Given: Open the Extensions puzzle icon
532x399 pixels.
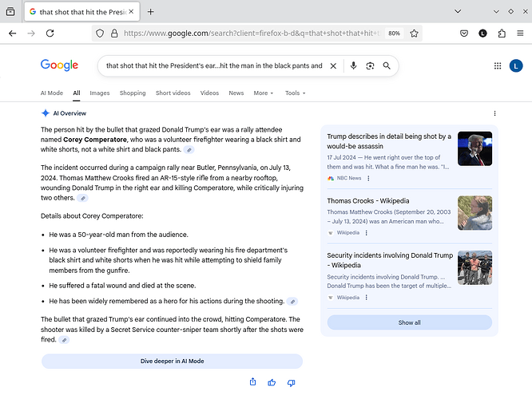Looking at the screenshot, I should 502,34.
